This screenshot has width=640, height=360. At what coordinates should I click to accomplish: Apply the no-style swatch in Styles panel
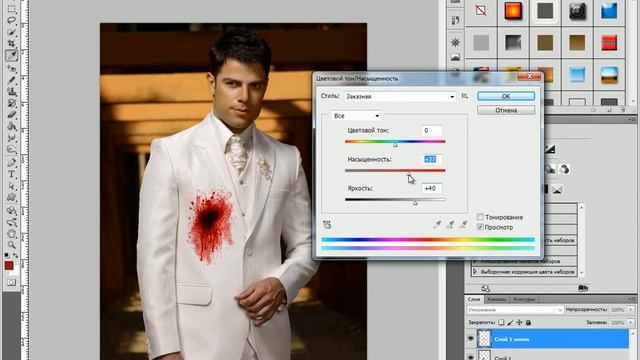pos(481,10)
